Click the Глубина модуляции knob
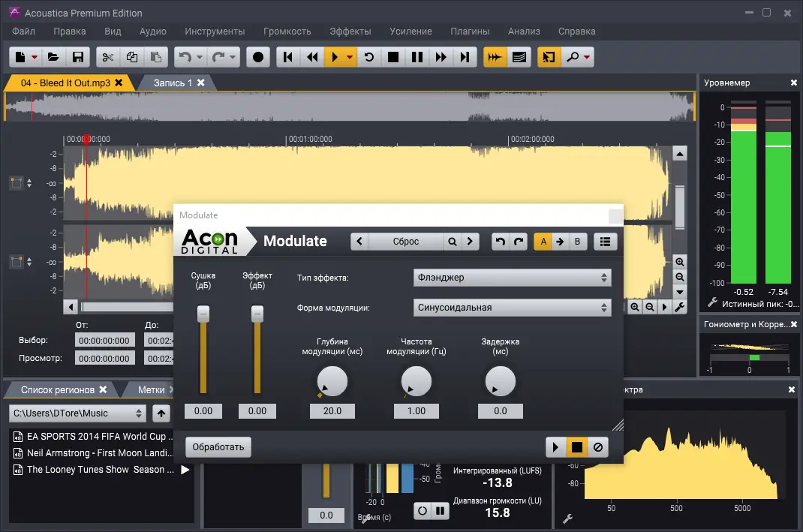This screenshot has width=803, height=532. point(332,381)
